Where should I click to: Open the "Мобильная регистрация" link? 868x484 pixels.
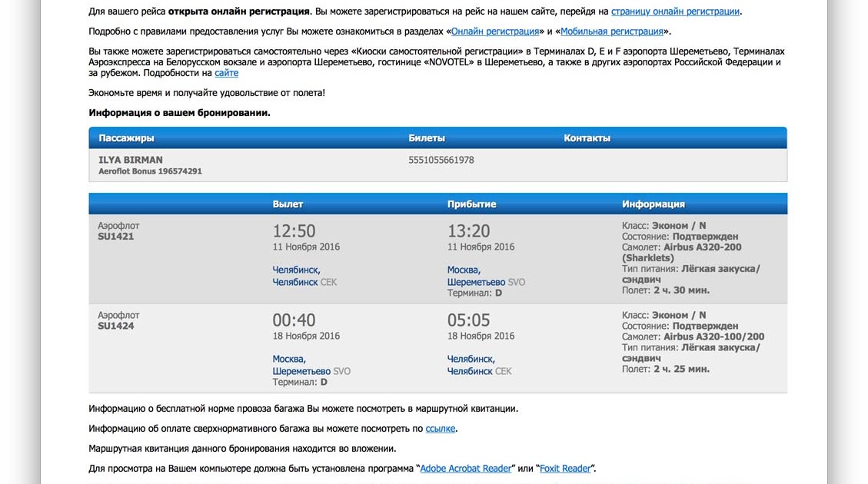click(x=611, y=31)
